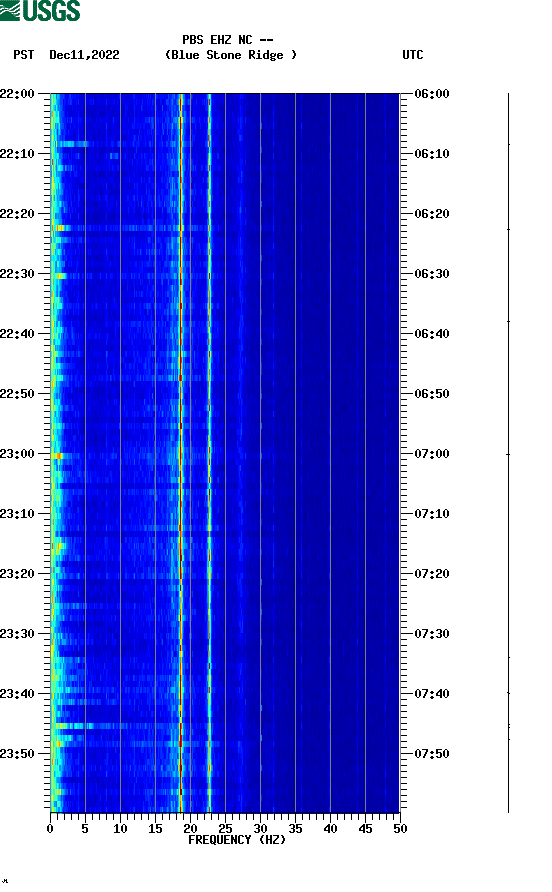Click the 30 Hz frequency tick label
The height and width of the screenshot is (892, 552).
click(260, 829)
